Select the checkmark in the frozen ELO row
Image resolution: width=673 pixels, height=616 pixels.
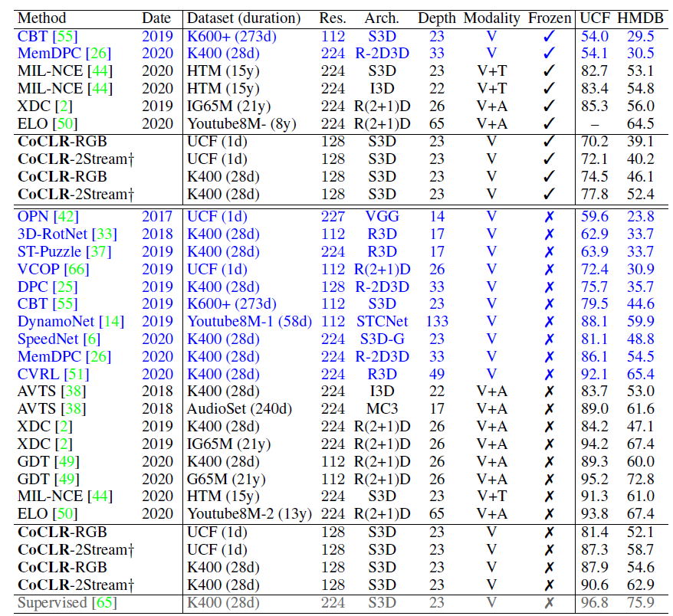548,123
